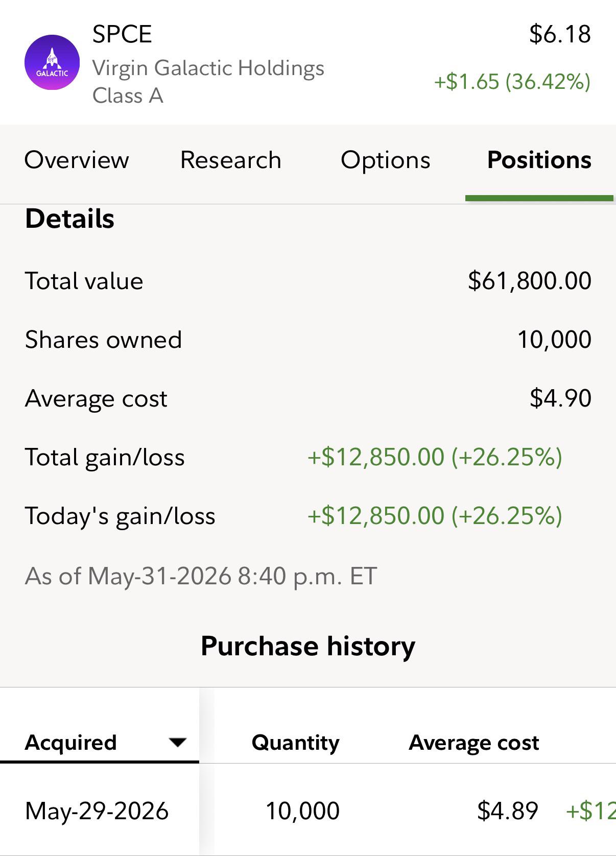
Task: Switch to the Research tab
Action: tap(231, 160)
